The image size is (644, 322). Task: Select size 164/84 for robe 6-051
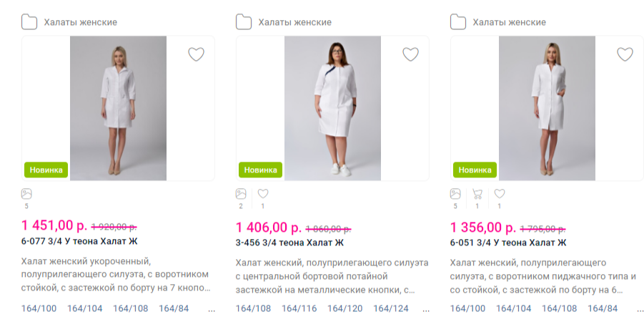603,308
